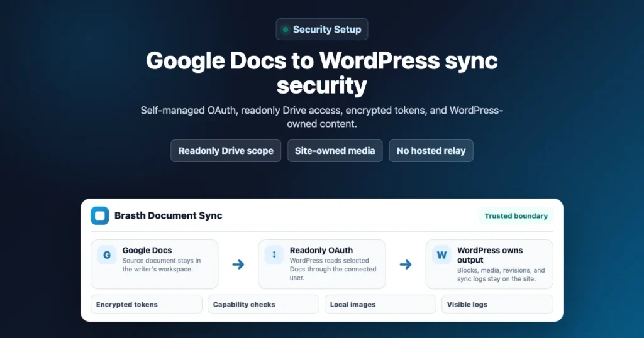Select the Local images chip
The height and width of the screenshot is (338, 644).
(x=380, y=304)
